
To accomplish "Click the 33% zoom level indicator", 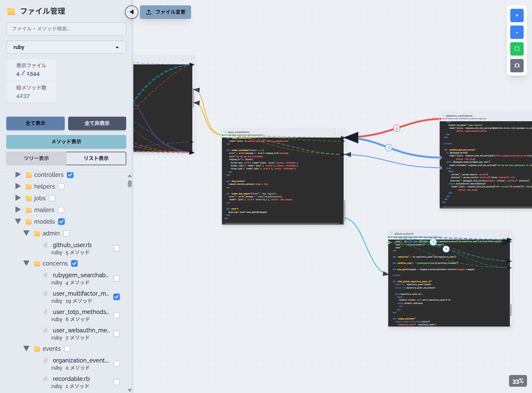I will (x=518, y=381).
